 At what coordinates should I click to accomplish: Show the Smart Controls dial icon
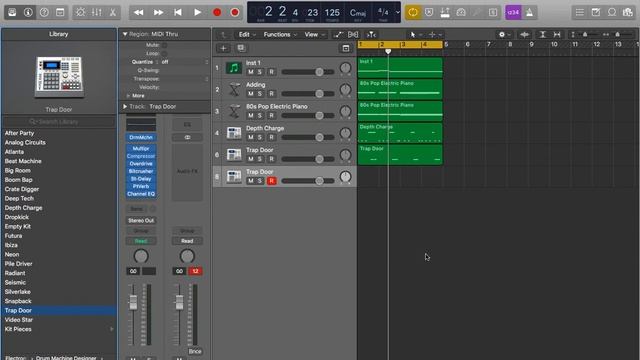click(x=80, y=12)
